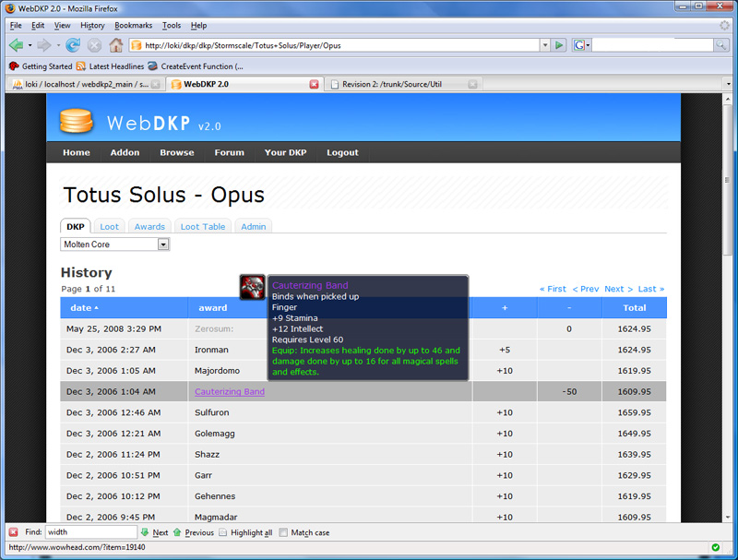Viewport: 738px width, 560px height.
Task: Open the Molten Core dropdown
Action: pyautogui.click(x=163, y=244)
